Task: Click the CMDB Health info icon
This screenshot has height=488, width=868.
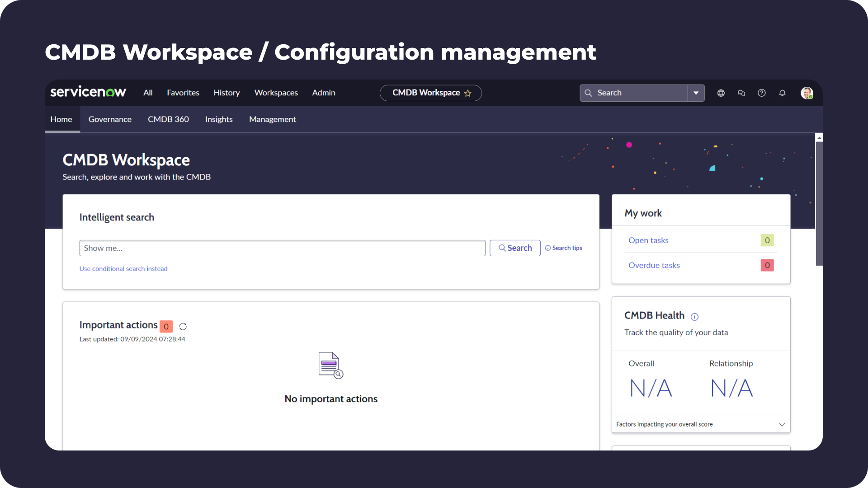Action: point(694,317)
